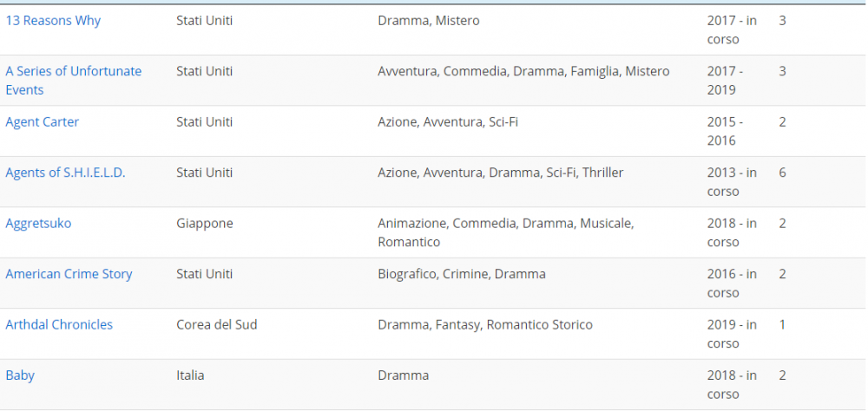Open A Series of Unfortunate Events page
The width and height of the screenshot is (868, 411).
[x=73, y=71]
